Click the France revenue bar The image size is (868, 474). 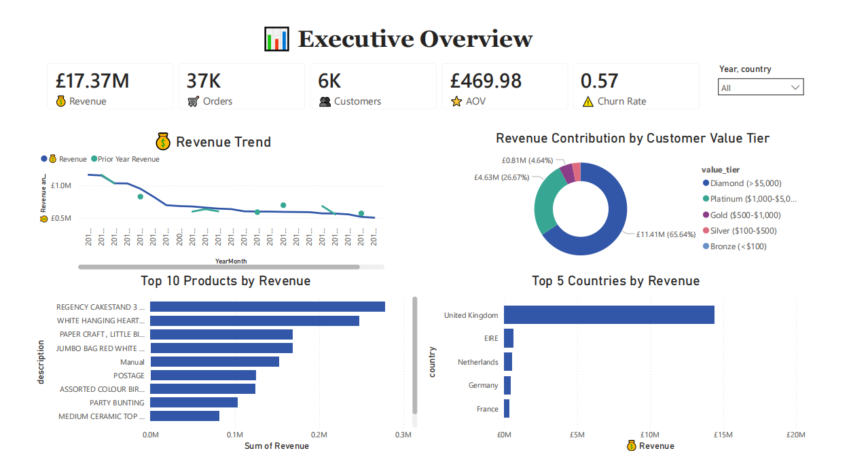click(507, 409)
